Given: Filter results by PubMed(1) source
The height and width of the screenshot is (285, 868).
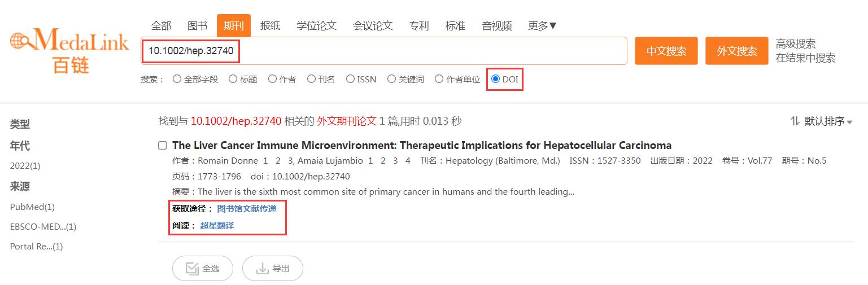Looking at the screenshot, I should pos(32,207).
